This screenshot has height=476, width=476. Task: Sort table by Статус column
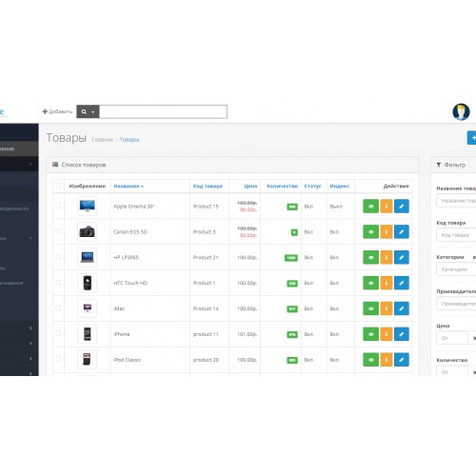312,186
